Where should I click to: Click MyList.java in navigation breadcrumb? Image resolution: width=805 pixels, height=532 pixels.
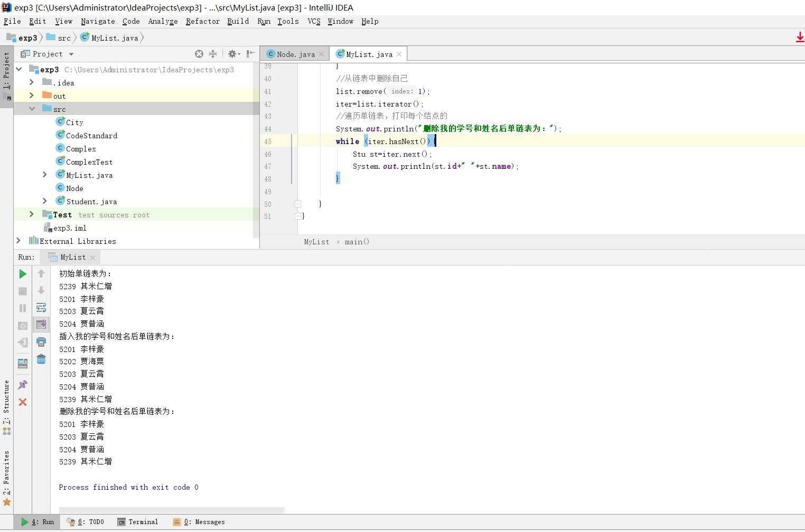(x=109, y=37)
